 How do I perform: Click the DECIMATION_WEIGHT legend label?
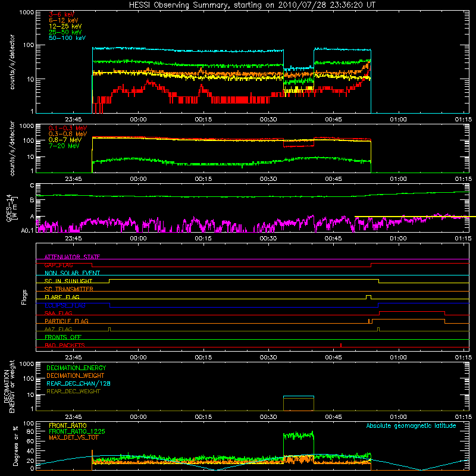(76, 375)
